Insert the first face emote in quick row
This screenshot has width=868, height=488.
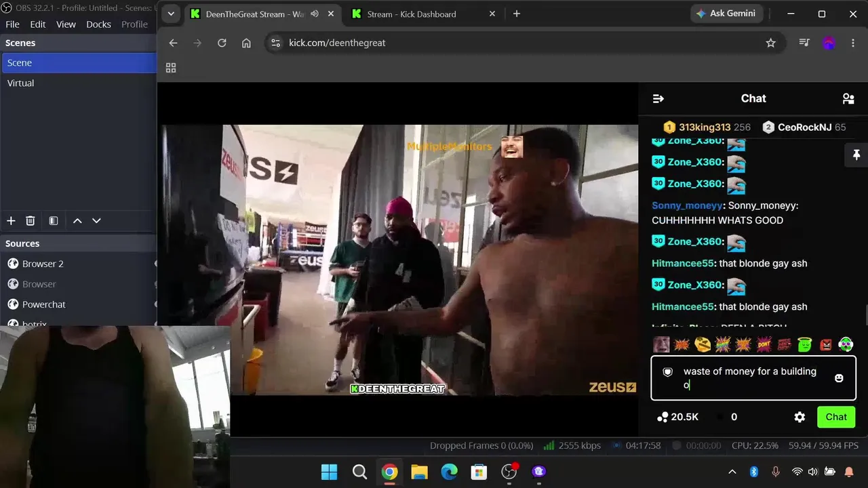[x=661, y=344]
